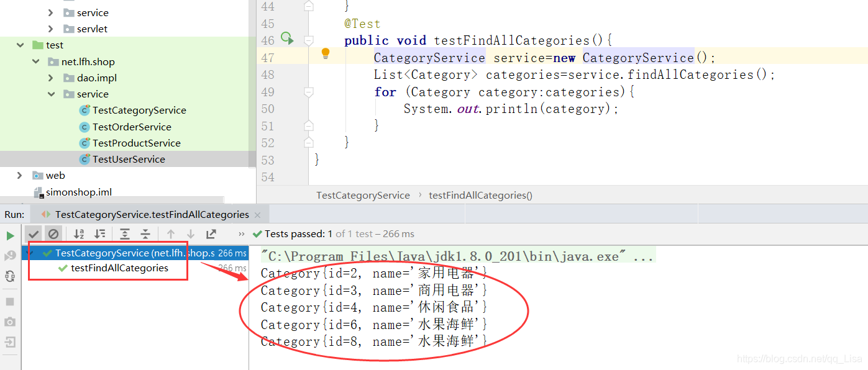Expand the servlet folder
The height and width of the screenshot is (370, 868).
51,29
